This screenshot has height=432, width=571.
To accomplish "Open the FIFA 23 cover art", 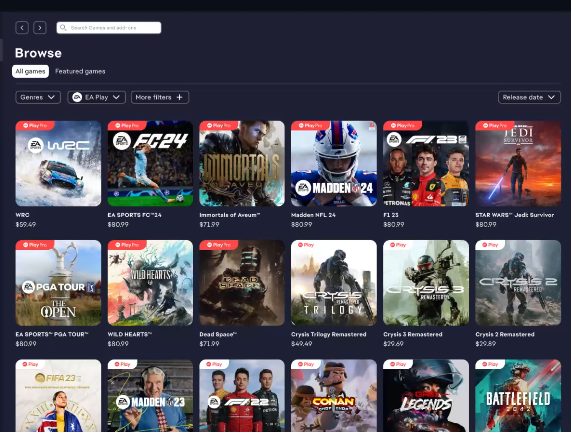I will pyautogui.click(x=58, y=396).
